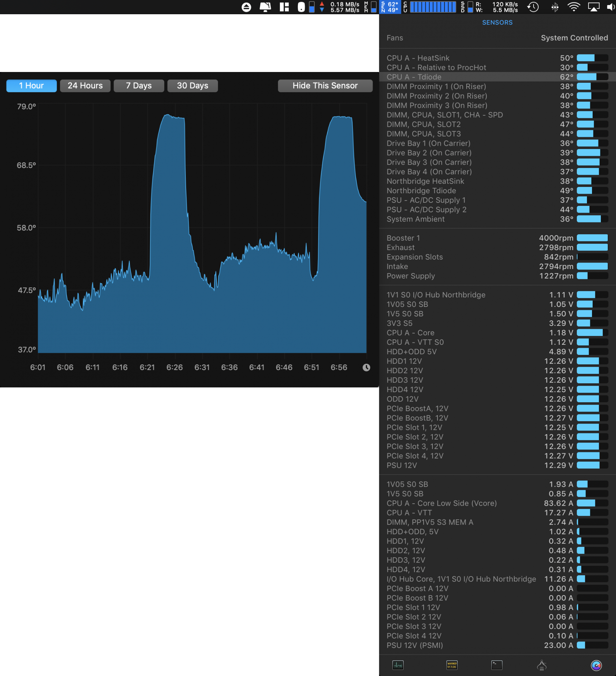This screenshot has width=616, height=676.
Task: Select CPU A - Core voltage row
Action: point(497,333)
